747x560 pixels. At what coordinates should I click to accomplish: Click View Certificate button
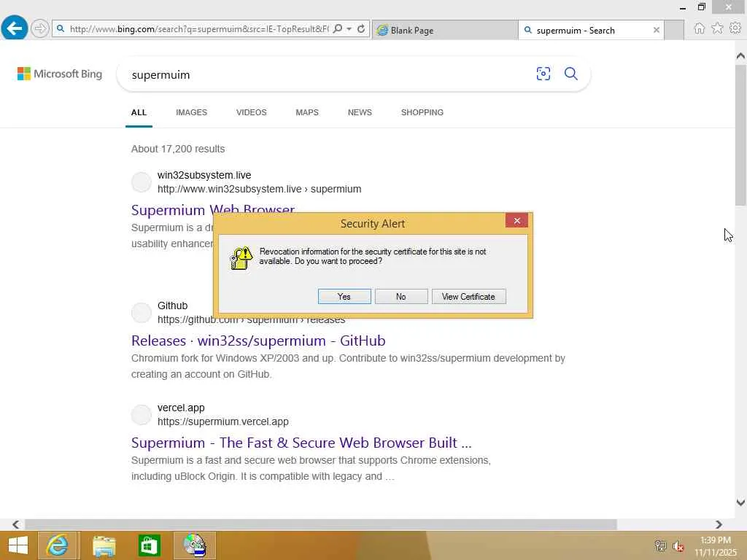[x=469, y=296]
